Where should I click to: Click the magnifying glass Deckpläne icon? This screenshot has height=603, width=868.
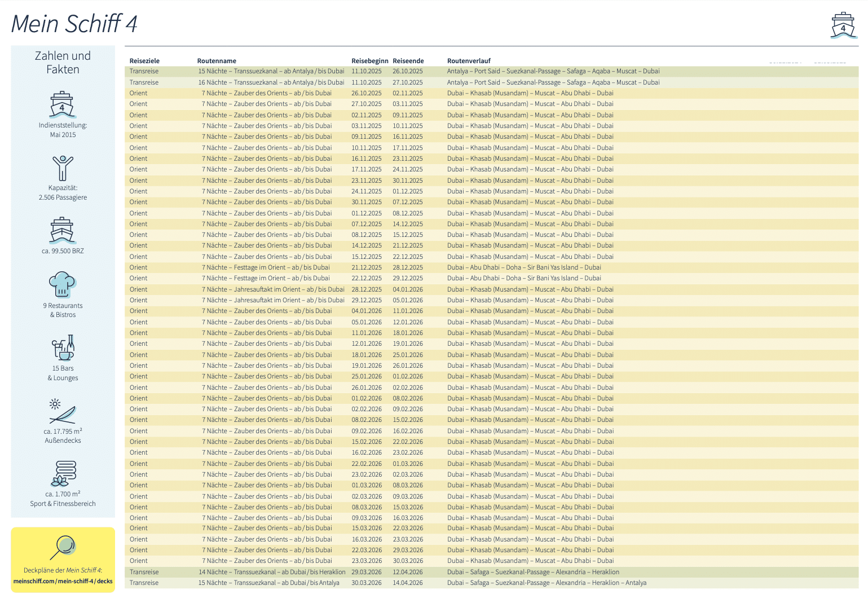[x=63, y=547]
